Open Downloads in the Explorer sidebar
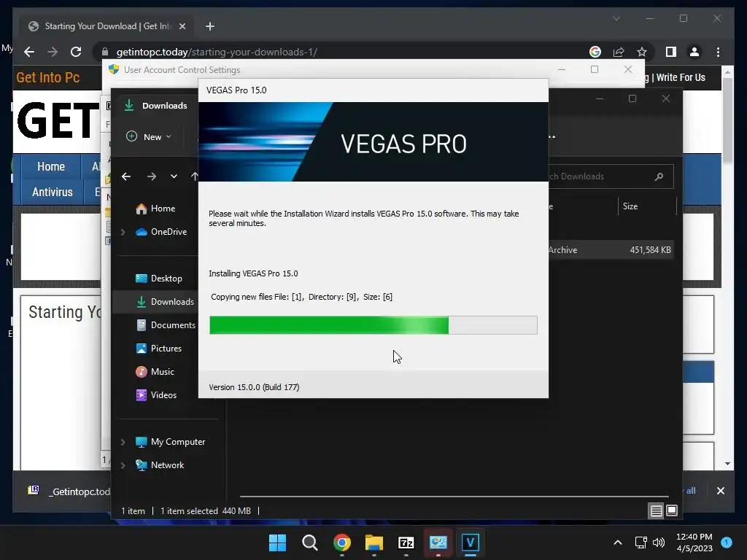This screenshot has height=560, width=747. tap(165, 302)
